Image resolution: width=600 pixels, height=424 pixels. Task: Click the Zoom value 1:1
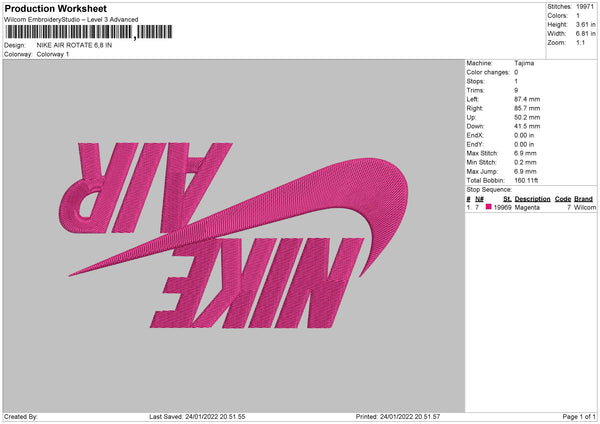coord(580,43)
